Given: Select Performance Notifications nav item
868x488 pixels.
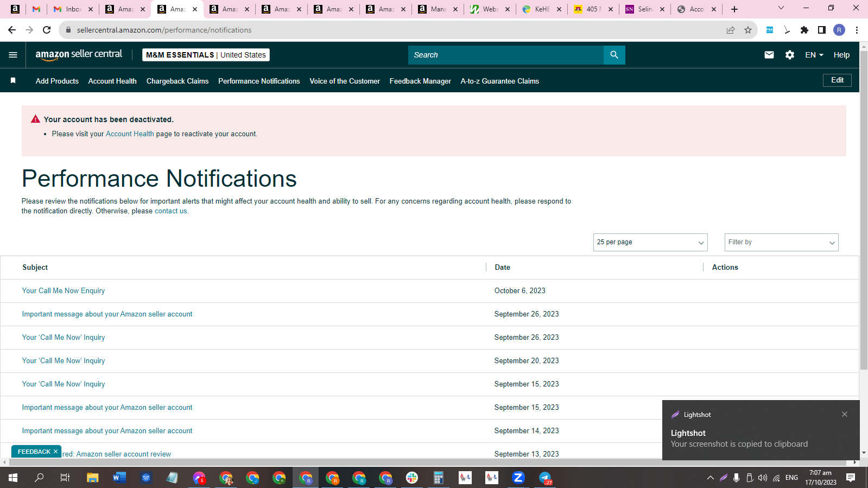Looking at the screenshot, I should click(259, 81).
